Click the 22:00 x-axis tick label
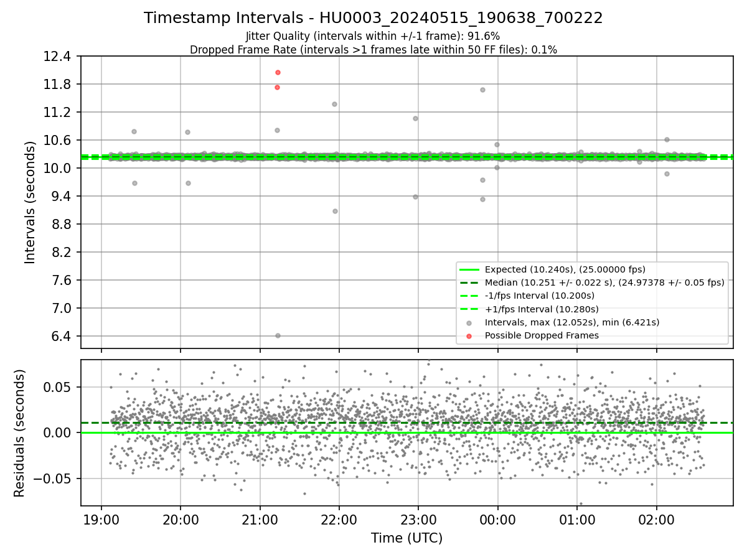Screen dimensions: 747x560 [339, 520]
